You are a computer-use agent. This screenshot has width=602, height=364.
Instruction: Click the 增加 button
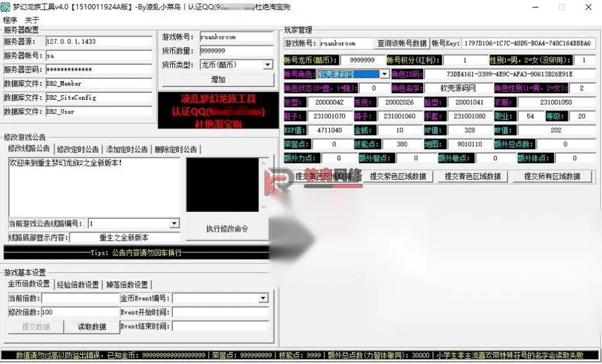tap(218, 80)
